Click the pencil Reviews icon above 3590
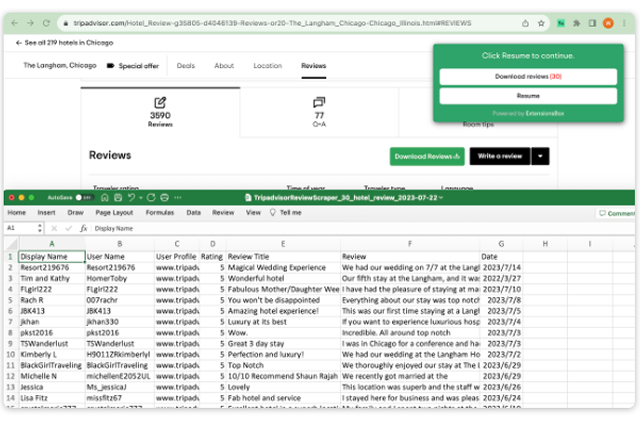This screenshot has width=640, height=427. coord(160,102)
